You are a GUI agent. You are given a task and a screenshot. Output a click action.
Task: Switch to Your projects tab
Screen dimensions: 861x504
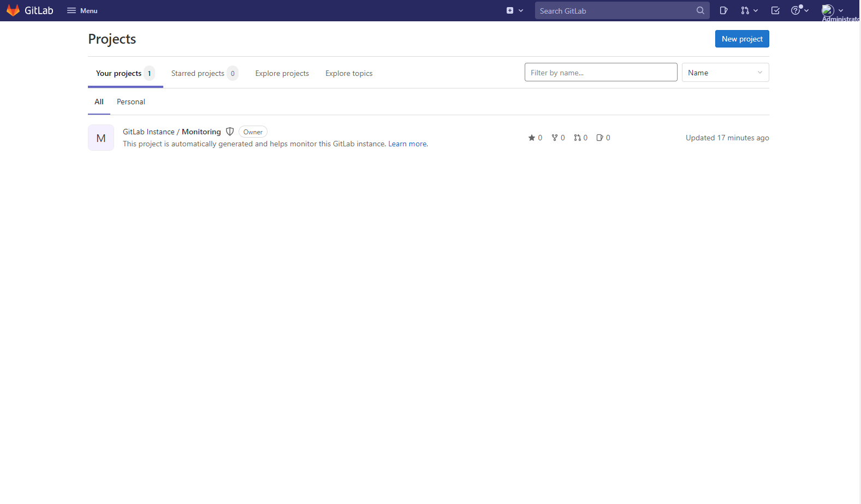pos(125,73)
